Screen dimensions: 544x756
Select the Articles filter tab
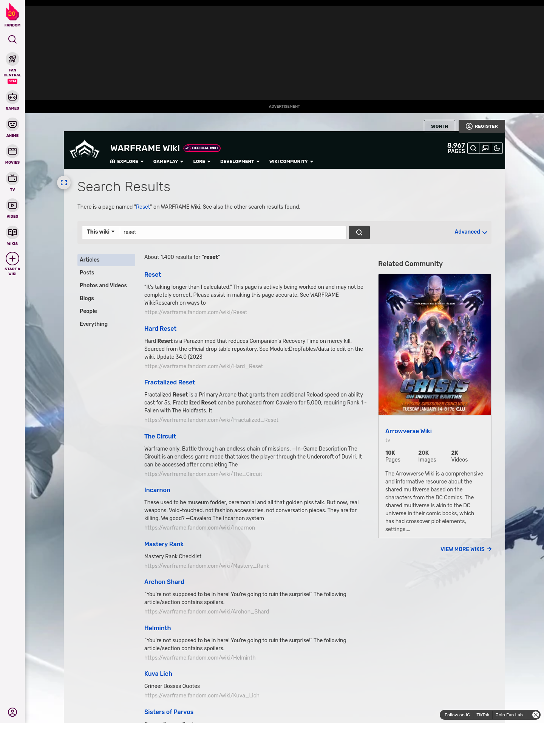(106, 260)
